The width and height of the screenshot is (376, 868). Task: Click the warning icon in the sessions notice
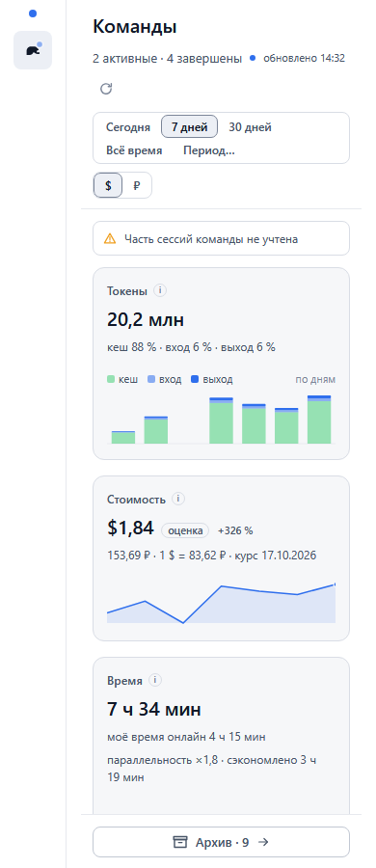pyautogui.click(x=110, y=238)
